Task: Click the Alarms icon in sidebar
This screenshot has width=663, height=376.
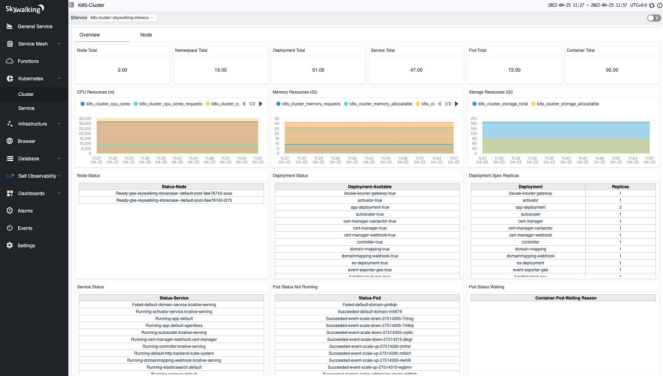Action: [9, 210]
